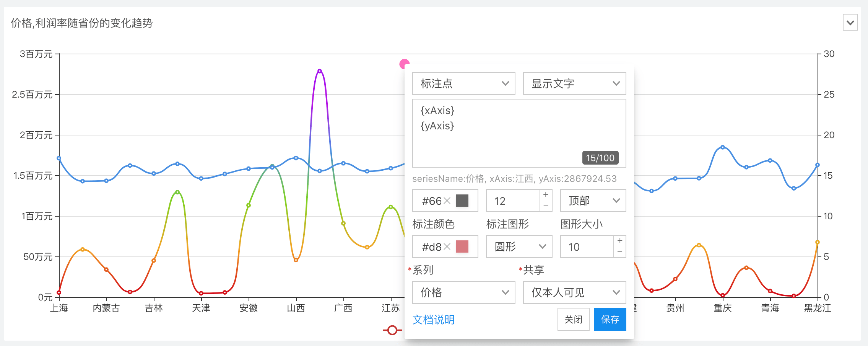This screenshot has height=346, width=868.
Task: Clear the #66 text color value
Action: 447,201
